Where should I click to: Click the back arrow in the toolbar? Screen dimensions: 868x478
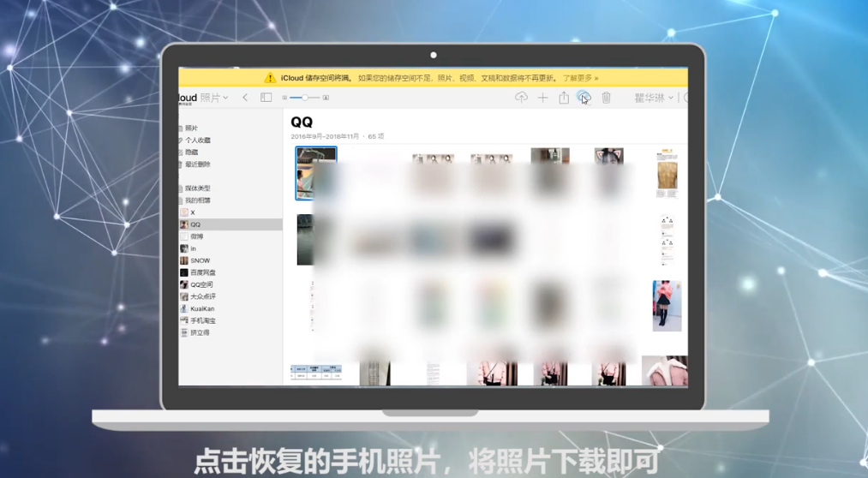(x=245, y=98)
